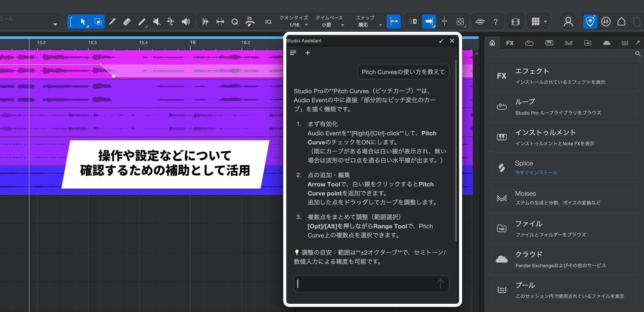Select the Arrow tool

click(83, 22)
